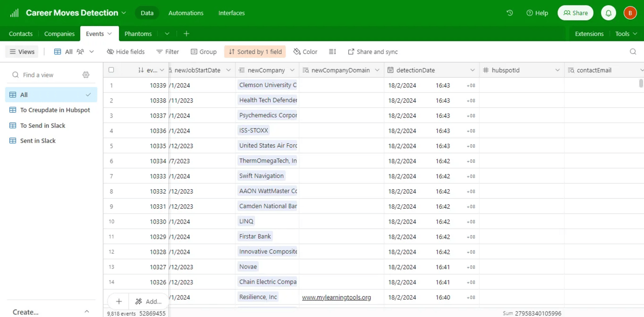The width and height of the screenshot is (644, 317).
Task: Click the Find a view search field
Action: click(46, 75)
